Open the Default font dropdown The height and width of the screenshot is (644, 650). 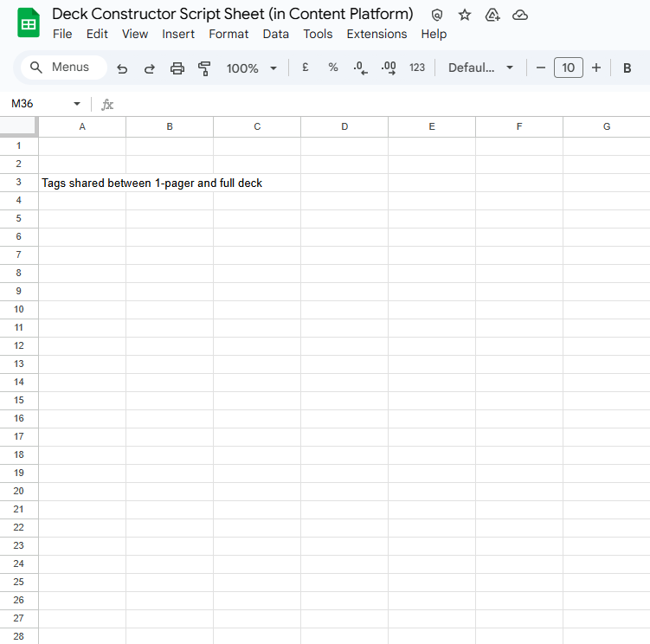480,68
